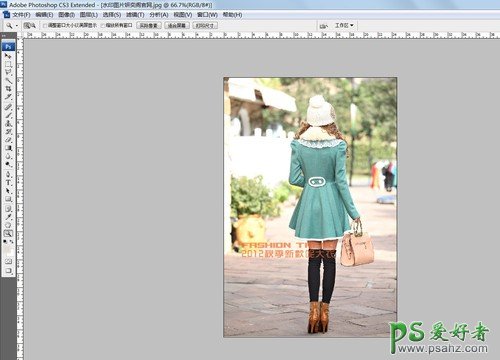Enable the 调整窗口大小以满屏显示 checkbox

(45, 25)
